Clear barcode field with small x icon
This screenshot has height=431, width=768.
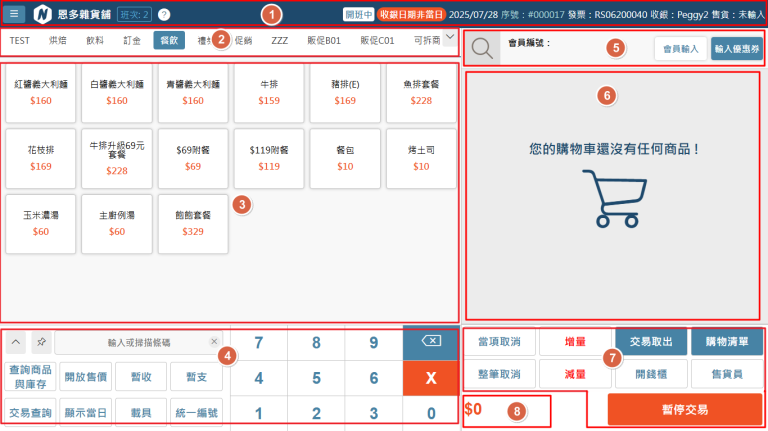coord(213,342)
